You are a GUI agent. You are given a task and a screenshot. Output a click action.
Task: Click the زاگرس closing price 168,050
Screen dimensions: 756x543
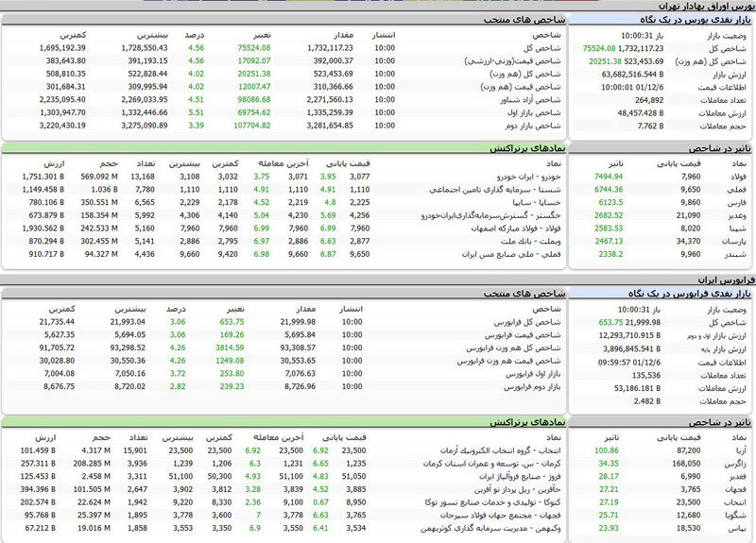tap(687, 464)
